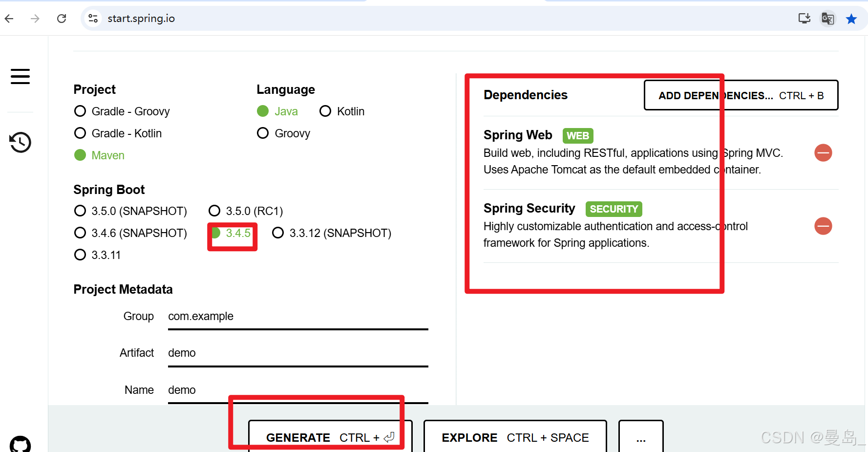Click the EXPLORE button

(515, 437)
